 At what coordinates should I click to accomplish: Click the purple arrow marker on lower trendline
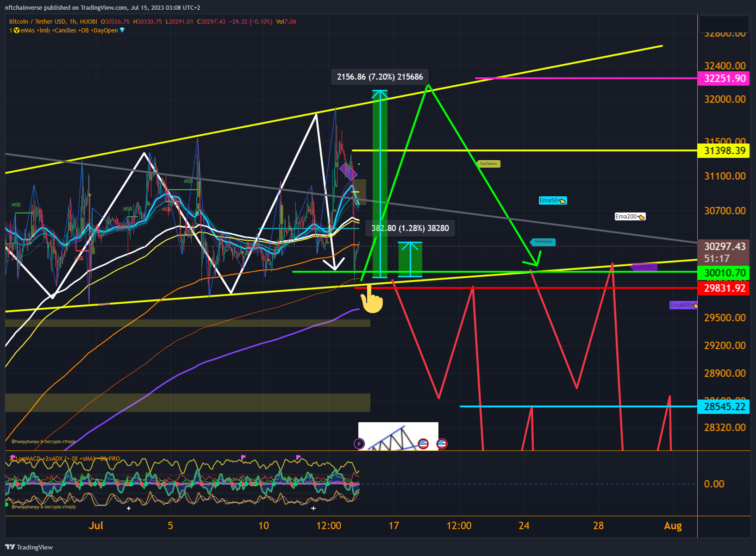[x=644, y=267]
